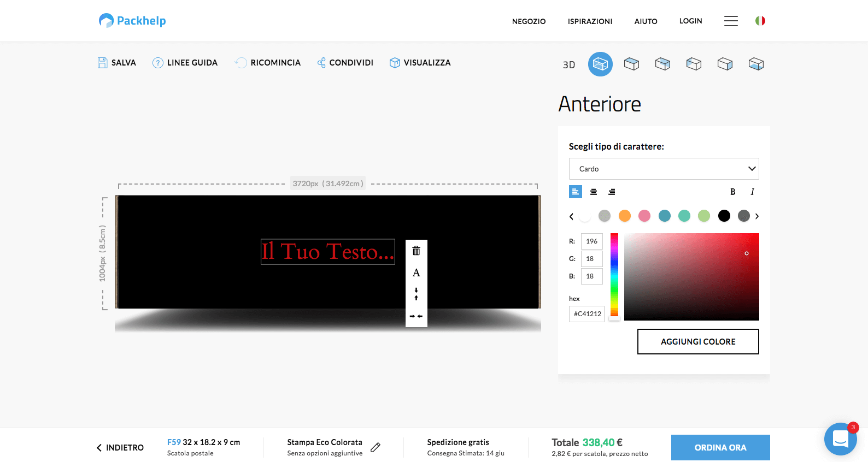Show next color swatches with right chevron
Screen dimensions: 868x462
tap(757, 216)
